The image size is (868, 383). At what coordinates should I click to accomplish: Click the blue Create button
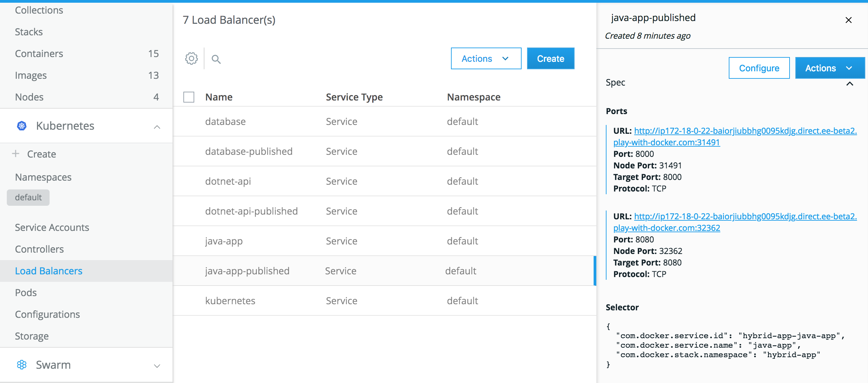pyautogui.click(x=550, y=59)
